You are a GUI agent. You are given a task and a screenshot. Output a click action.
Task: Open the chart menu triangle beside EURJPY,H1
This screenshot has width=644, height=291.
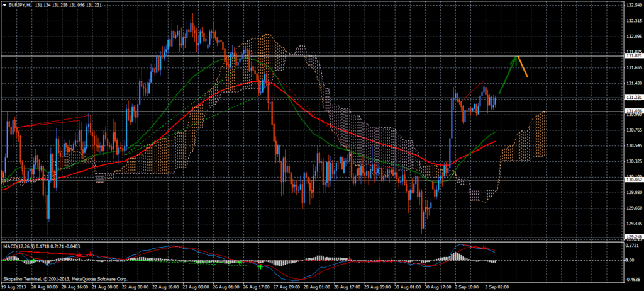[x=4, y=4]
